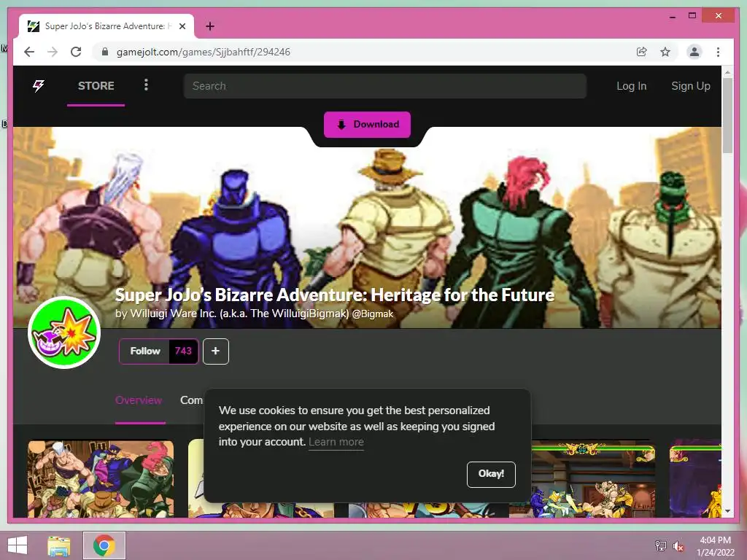
Task: Click the Sign Up link
Action: click(x=690, y=86)
